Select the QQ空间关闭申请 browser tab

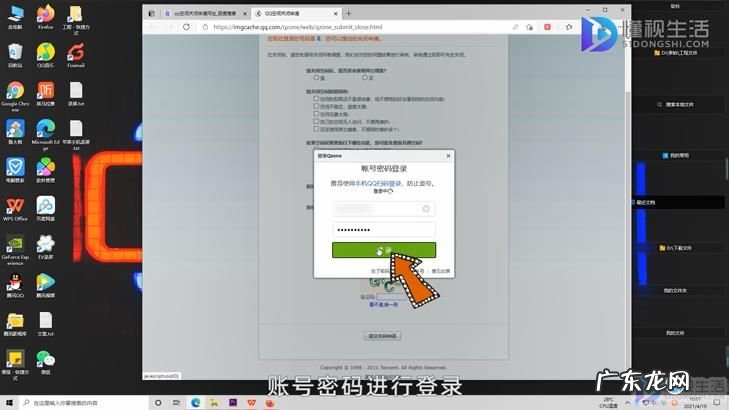(295, 13)
